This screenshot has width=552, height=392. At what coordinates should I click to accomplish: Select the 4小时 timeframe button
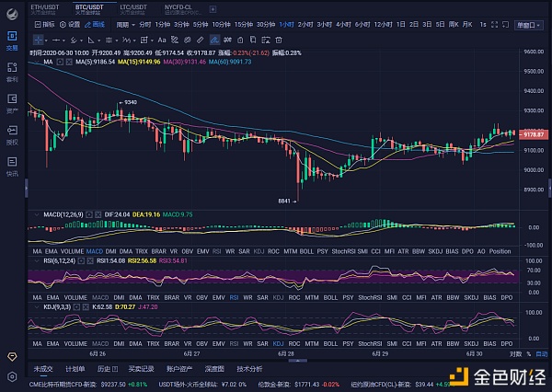tap(342, 24)
